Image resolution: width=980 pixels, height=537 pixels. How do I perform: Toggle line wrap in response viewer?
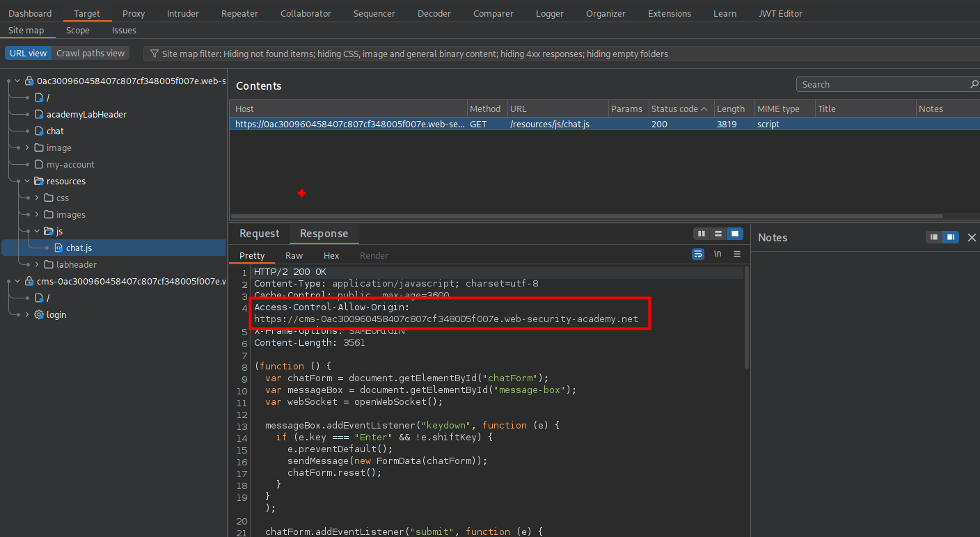point(697,255)
